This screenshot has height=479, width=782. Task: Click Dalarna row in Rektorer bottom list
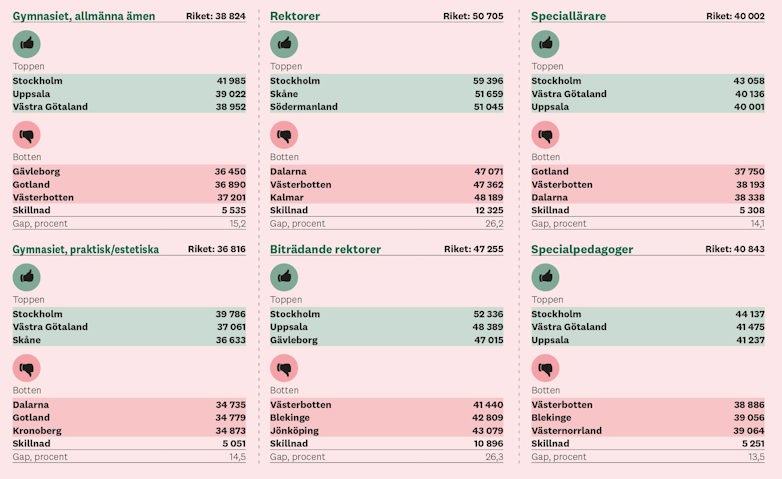386,172
